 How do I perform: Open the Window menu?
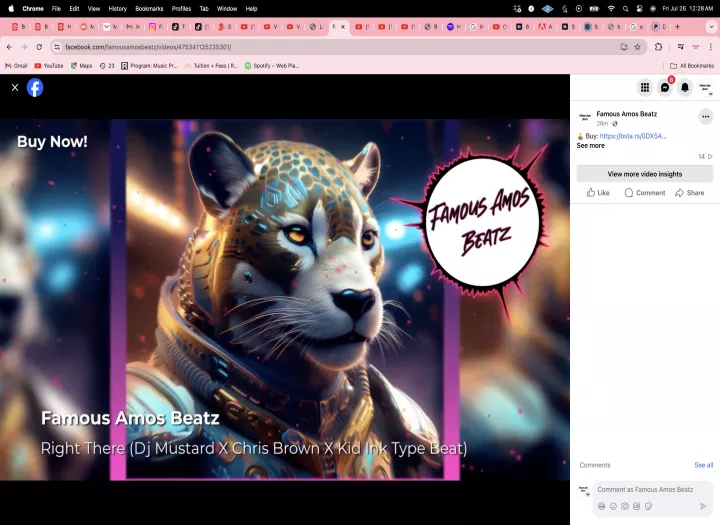227,9
